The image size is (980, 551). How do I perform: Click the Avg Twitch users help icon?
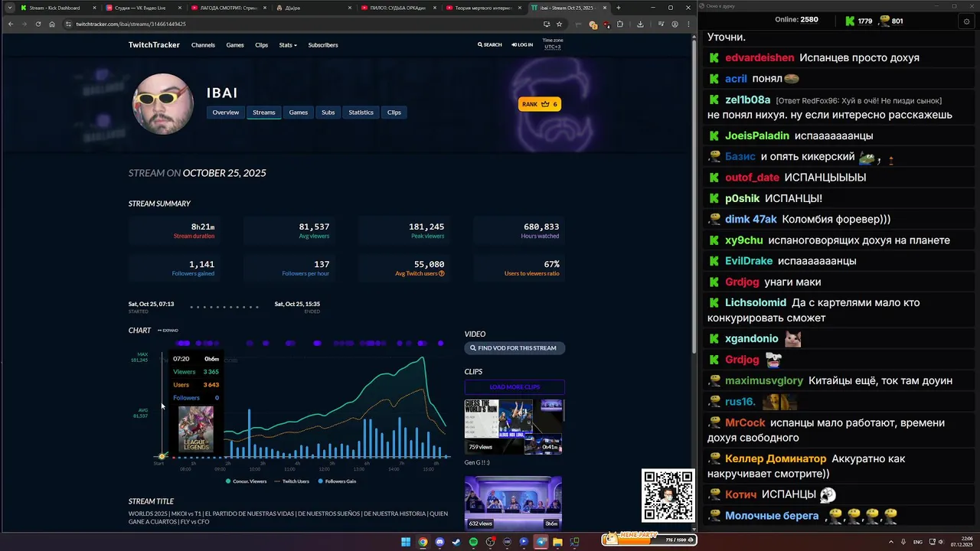point(442,274)
